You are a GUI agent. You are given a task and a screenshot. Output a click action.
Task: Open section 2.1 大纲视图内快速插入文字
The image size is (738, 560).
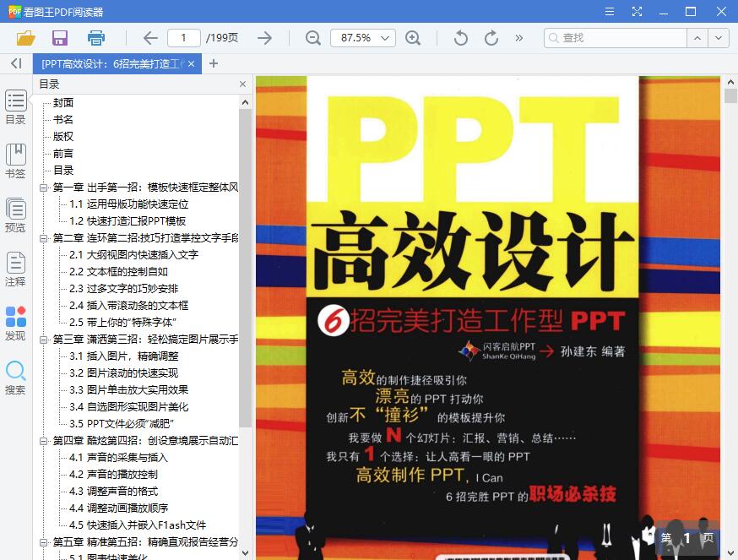coord(133,255)
